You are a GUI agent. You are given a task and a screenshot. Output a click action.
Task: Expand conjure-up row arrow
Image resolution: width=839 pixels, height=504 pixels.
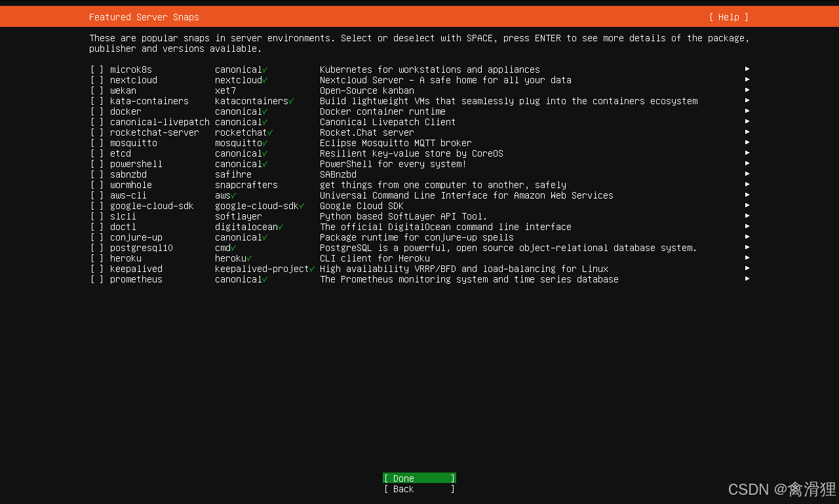(747, 237)
